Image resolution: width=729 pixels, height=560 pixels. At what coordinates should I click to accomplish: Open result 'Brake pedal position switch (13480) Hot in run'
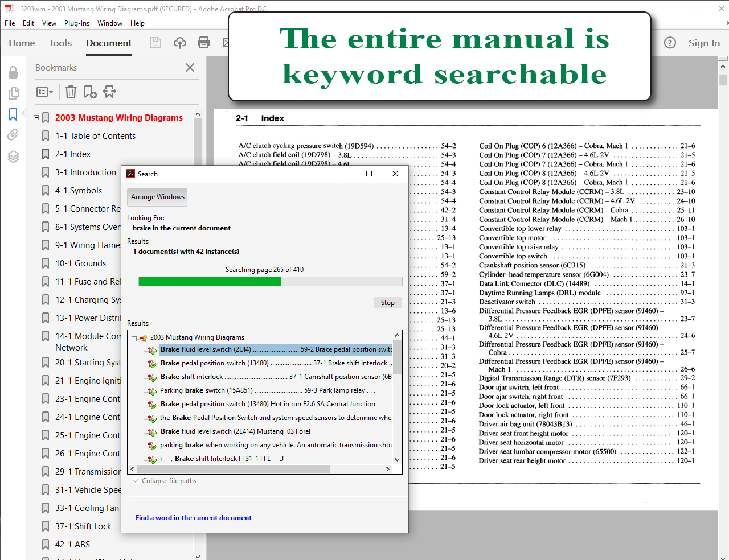point(268,404)
